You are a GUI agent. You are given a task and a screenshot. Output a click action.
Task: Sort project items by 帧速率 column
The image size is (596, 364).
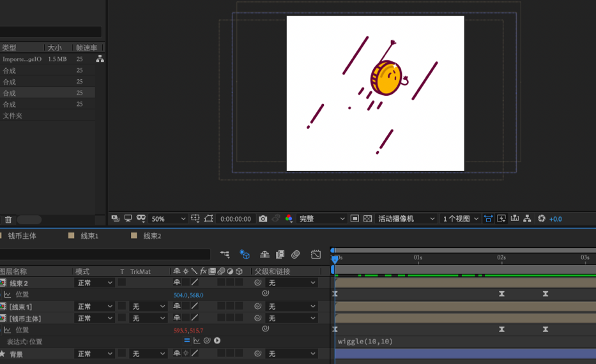(87, 47)
